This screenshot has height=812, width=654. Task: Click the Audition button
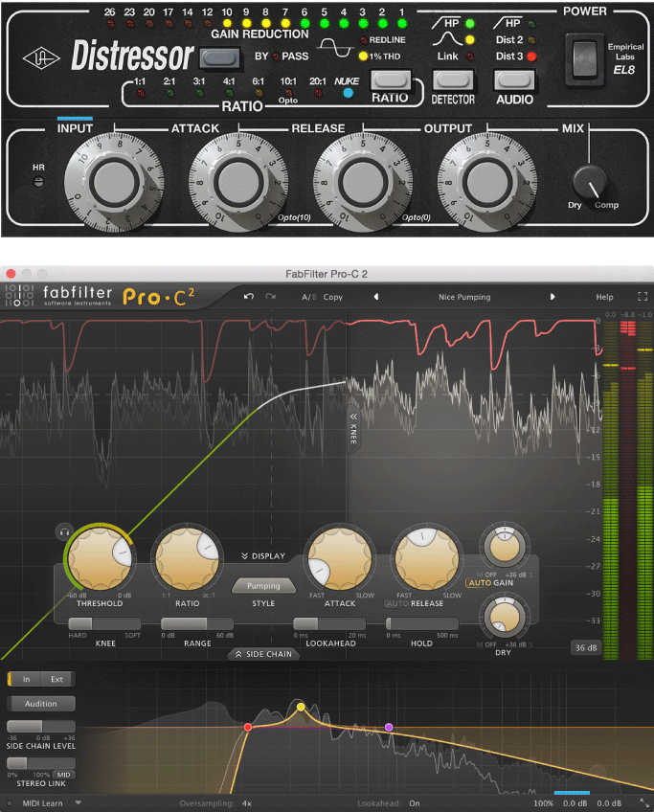coord(41,704)
